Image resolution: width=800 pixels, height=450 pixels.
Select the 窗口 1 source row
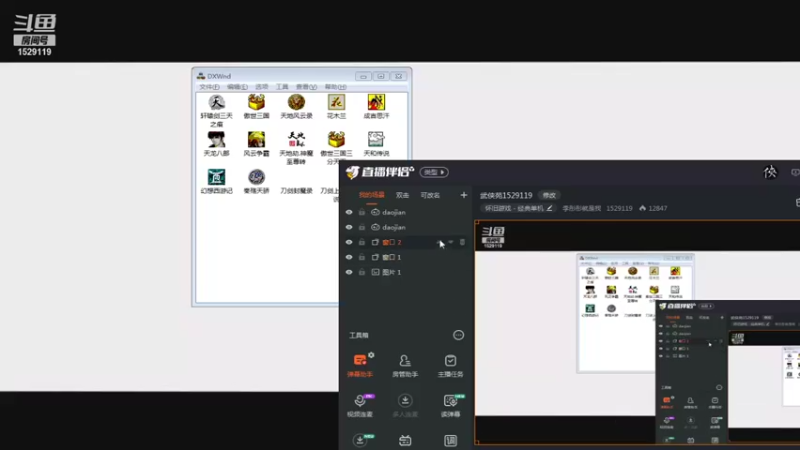point(407,257)
